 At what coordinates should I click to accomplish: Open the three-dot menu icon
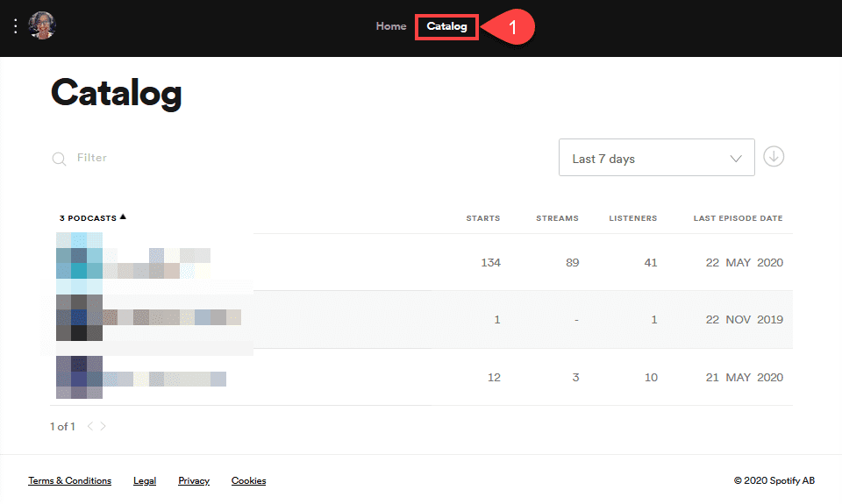click(15, 26)
